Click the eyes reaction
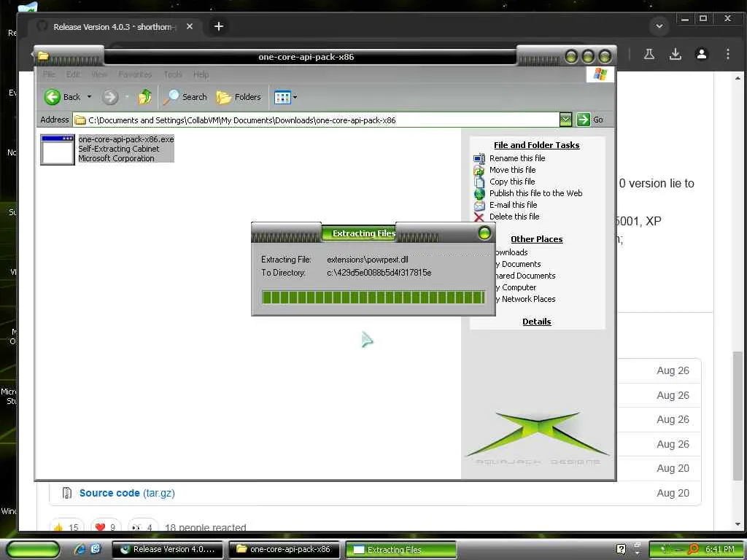This screenshot has width=747, height=560. pos(143,527)
